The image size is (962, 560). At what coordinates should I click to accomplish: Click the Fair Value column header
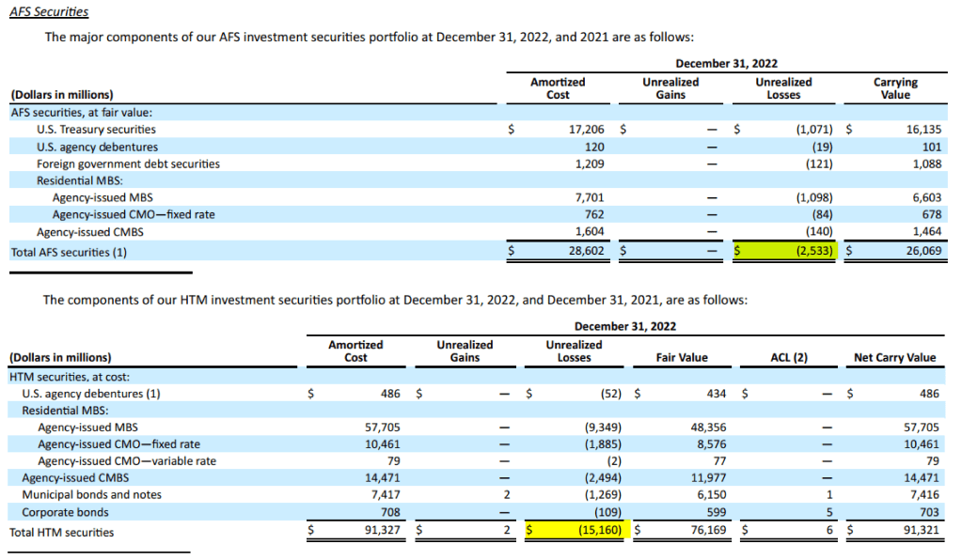pyautogui.click(x=682, y=357)
